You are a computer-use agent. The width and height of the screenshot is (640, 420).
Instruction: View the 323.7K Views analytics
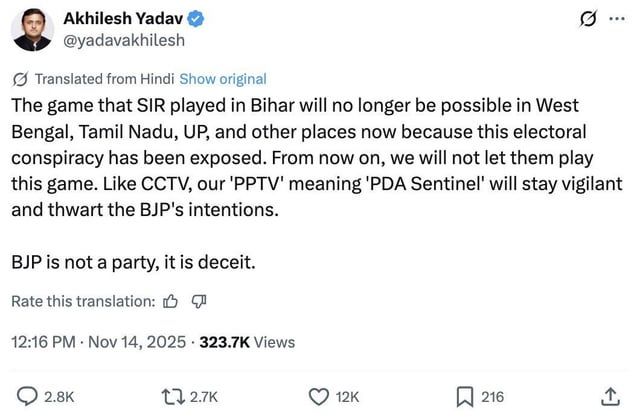click(x=247, y=342)
